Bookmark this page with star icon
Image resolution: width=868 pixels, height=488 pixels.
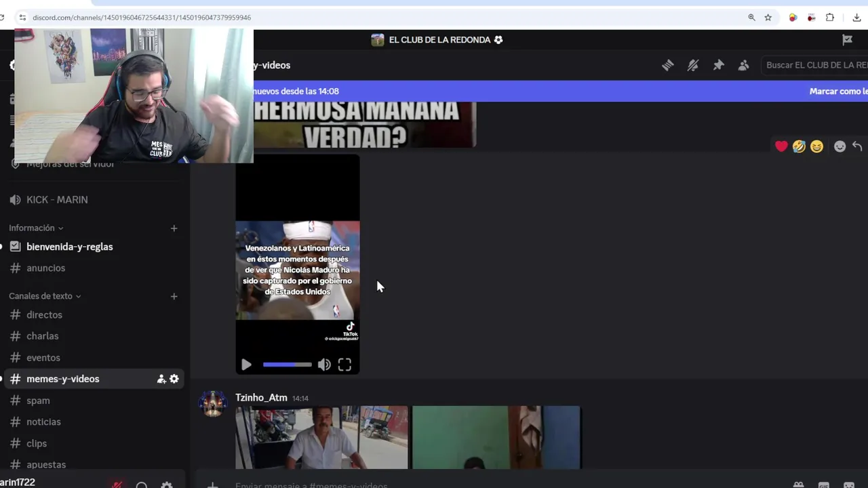(768, 18)
